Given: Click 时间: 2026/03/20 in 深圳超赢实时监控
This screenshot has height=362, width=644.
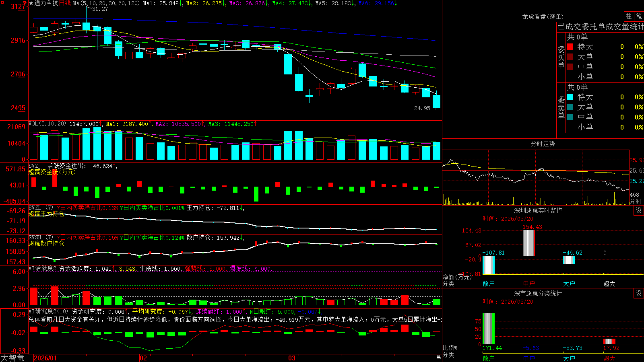Looking at the screenshot, I should click(x=508, y=219).
